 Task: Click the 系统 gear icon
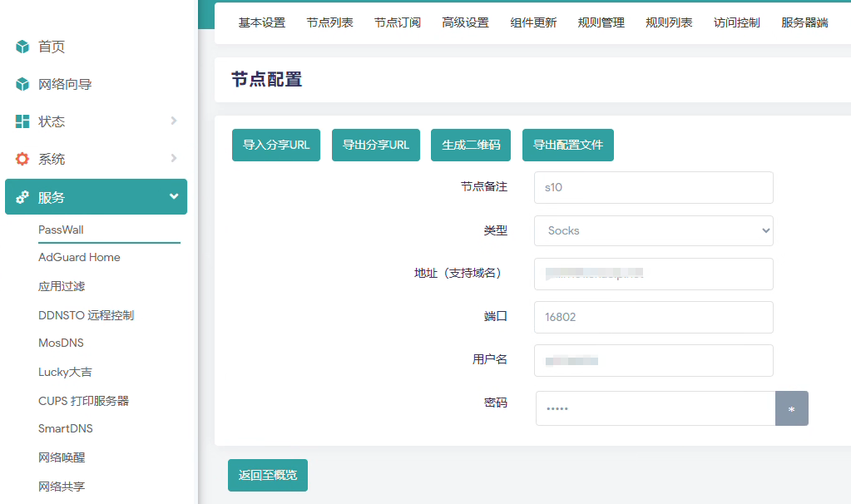point(22,159)
